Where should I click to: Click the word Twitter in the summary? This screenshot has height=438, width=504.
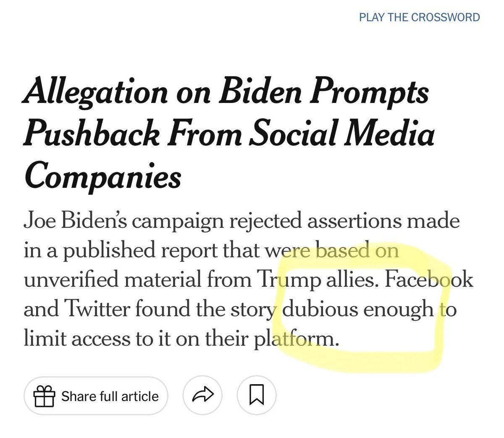97,309
